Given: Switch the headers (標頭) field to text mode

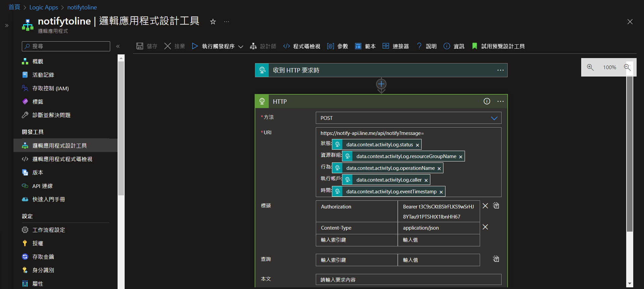Looking at the screenshot, I should pyautogui.click(x=496, y=205).
